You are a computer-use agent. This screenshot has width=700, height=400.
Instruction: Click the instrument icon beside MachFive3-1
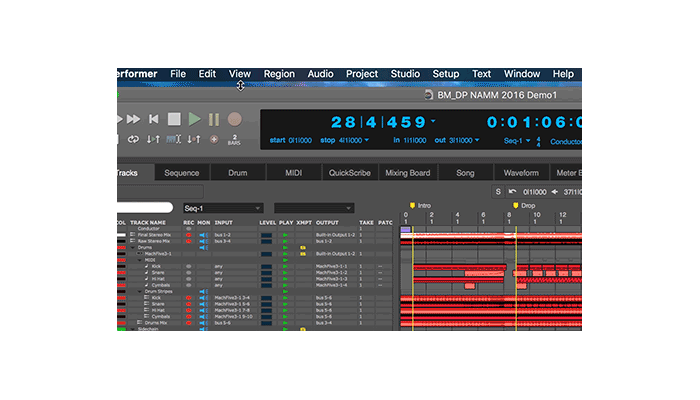[140, 254]
